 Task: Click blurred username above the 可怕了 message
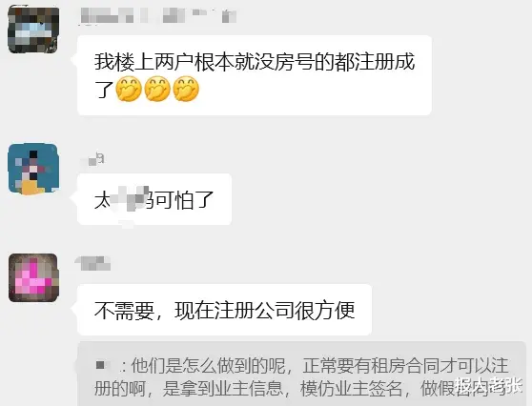tap(92, 159)
